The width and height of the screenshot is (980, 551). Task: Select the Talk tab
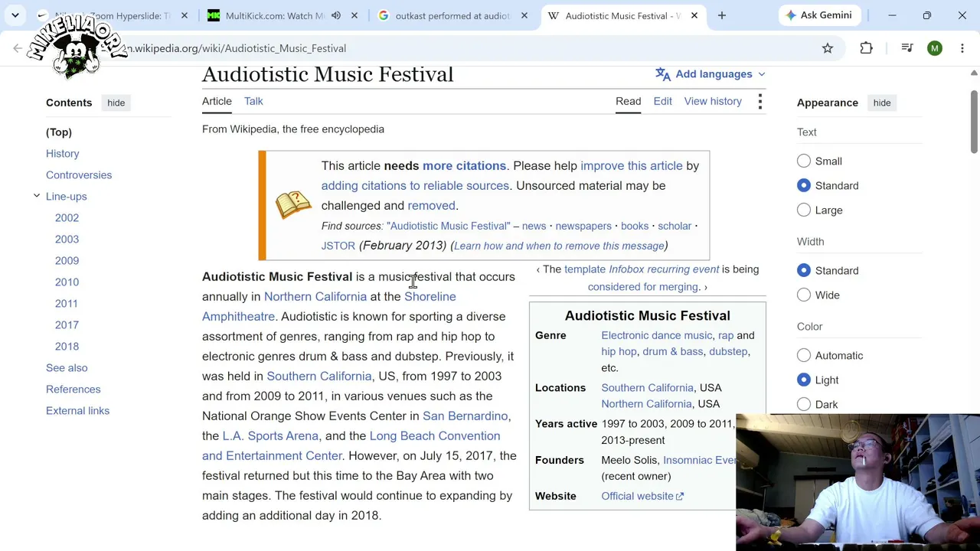click(253, 101)
